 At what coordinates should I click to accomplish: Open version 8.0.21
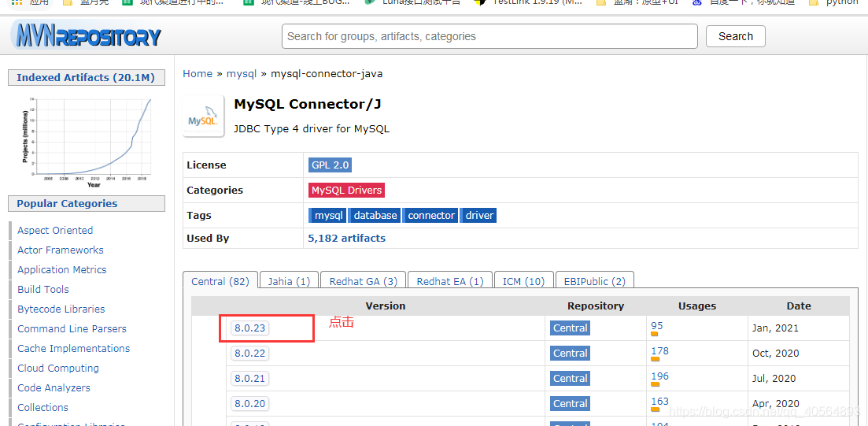point(249,379)
